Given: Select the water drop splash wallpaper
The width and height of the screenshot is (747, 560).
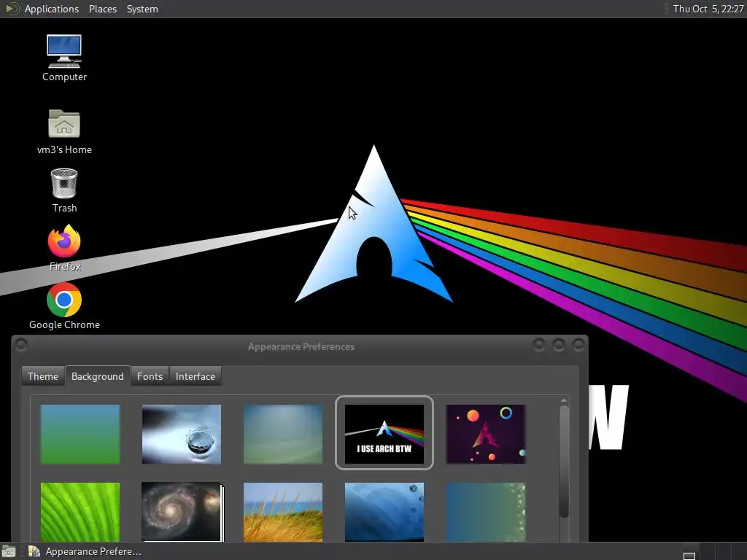Looking at the screenshot, I should point(182,434).
